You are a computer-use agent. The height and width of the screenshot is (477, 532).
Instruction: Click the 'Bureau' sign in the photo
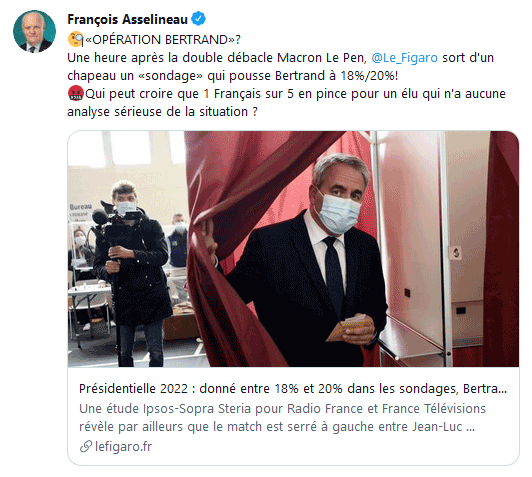point(81,206)
